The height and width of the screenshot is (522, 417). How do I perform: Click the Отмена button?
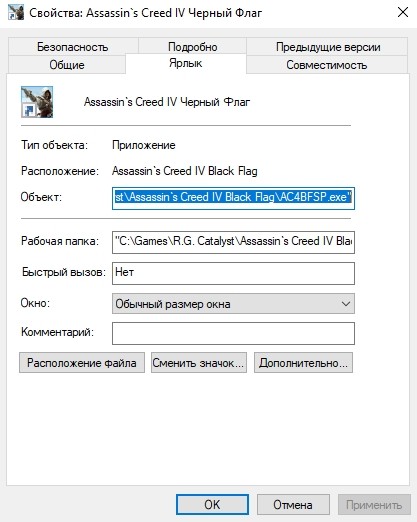[293, 505]
